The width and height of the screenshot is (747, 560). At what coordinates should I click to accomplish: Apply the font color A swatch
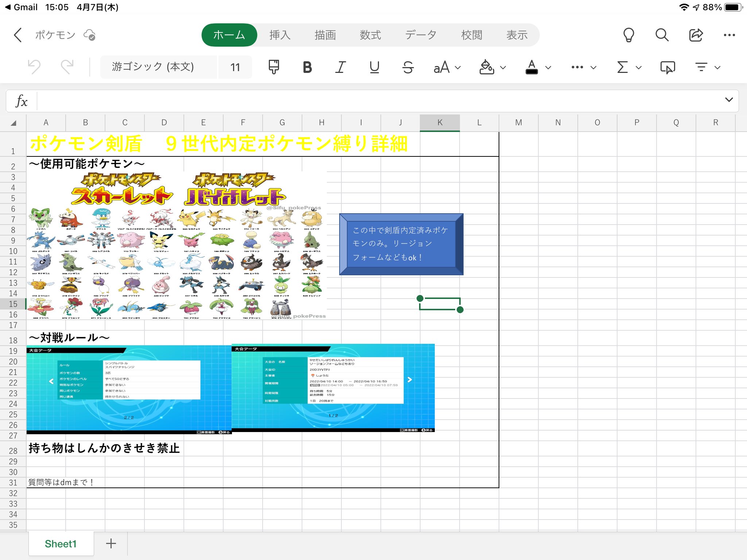tap(531, 67)
